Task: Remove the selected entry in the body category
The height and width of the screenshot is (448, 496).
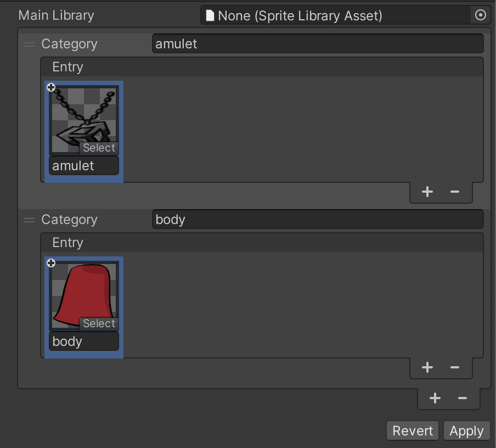Action: coord(454,367)
